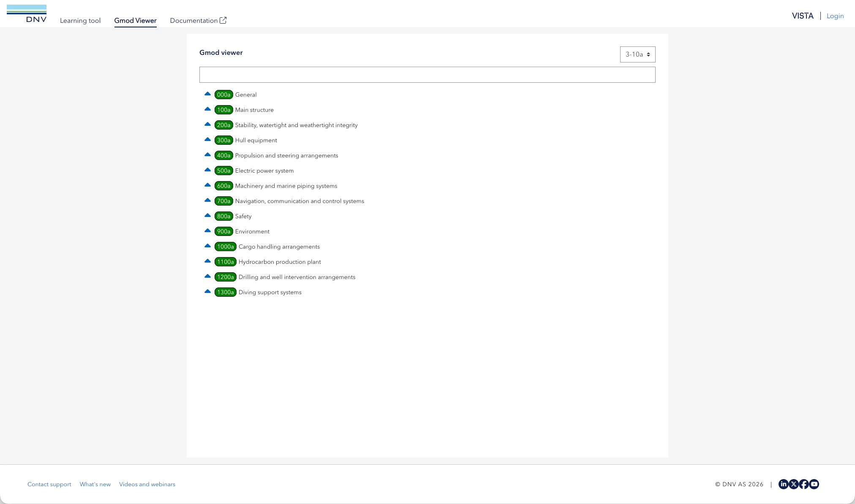Click the DNV logo
855x504 pixels.
tap(27, 14)
